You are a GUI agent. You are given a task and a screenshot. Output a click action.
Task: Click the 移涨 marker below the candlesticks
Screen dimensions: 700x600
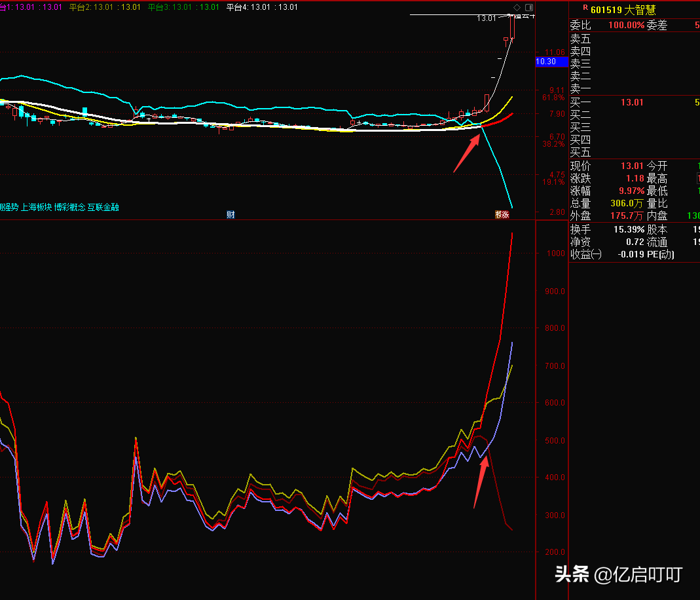point(502,214)
